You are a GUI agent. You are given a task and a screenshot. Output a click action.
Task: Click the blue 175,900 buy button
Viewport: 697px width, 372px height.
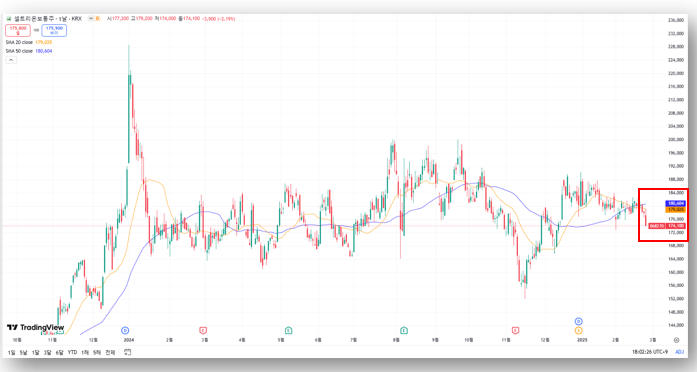[x=54, y=30]
